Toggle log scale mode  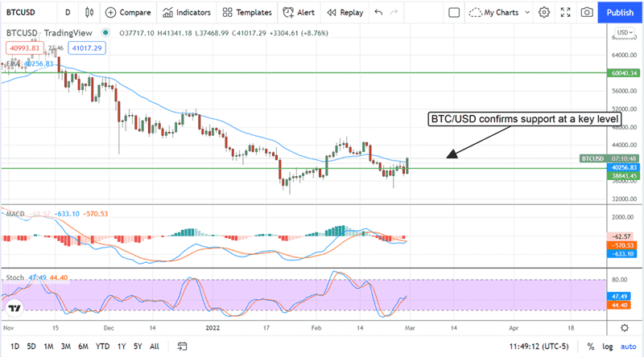click(608, 347)
